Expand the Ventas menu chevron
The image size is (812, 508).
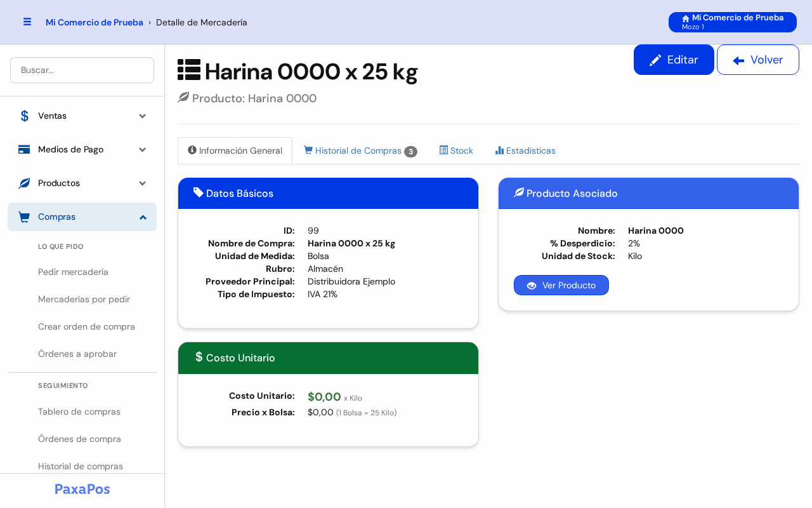tap(143, 116)
